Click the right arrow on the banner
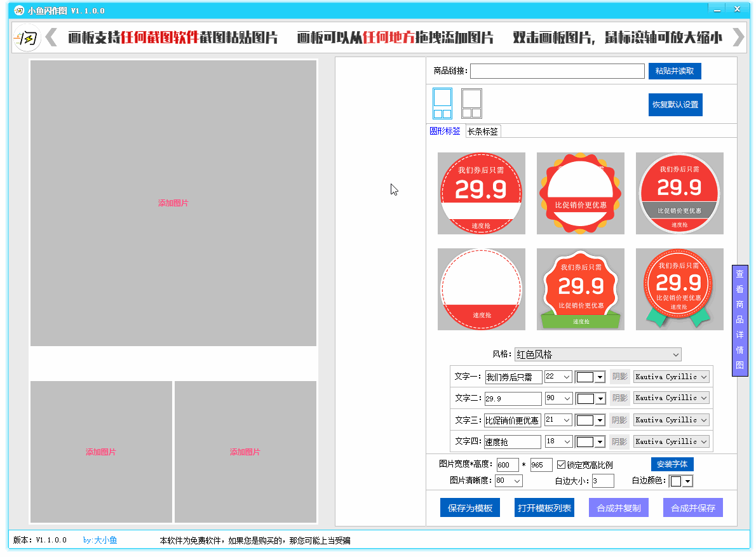This screenshot has width=756, height=557. [738, 37]
